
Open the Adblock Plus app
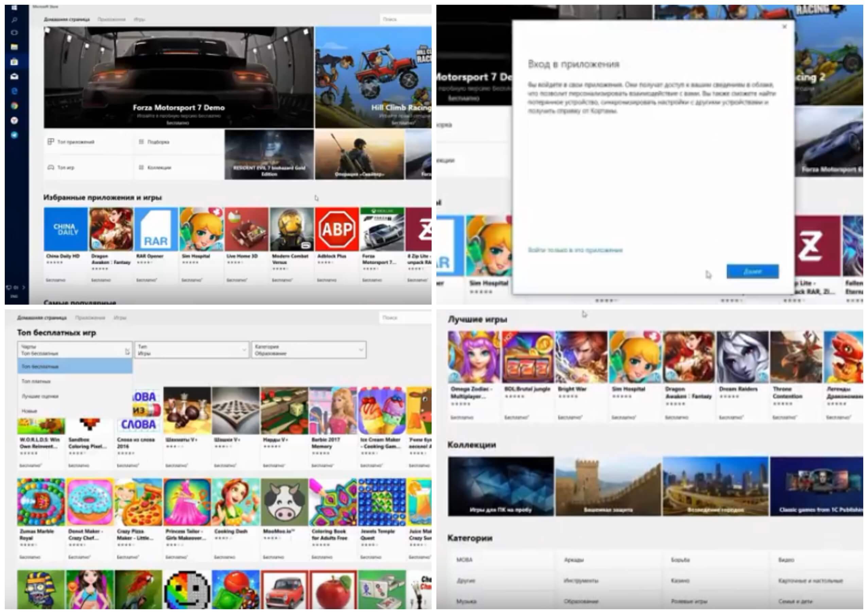point(337,245)
